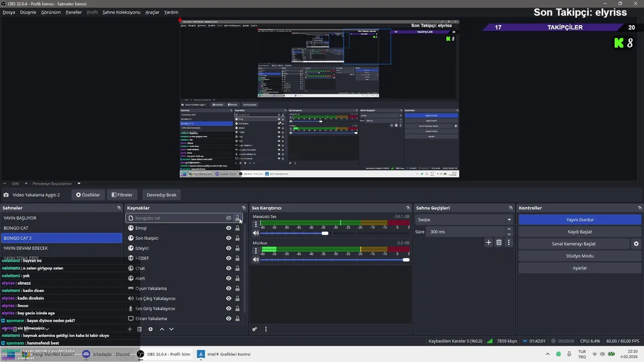Open Mic/Aux three-dot options
The image size is (644, 362).
click(x=256, y=250)
